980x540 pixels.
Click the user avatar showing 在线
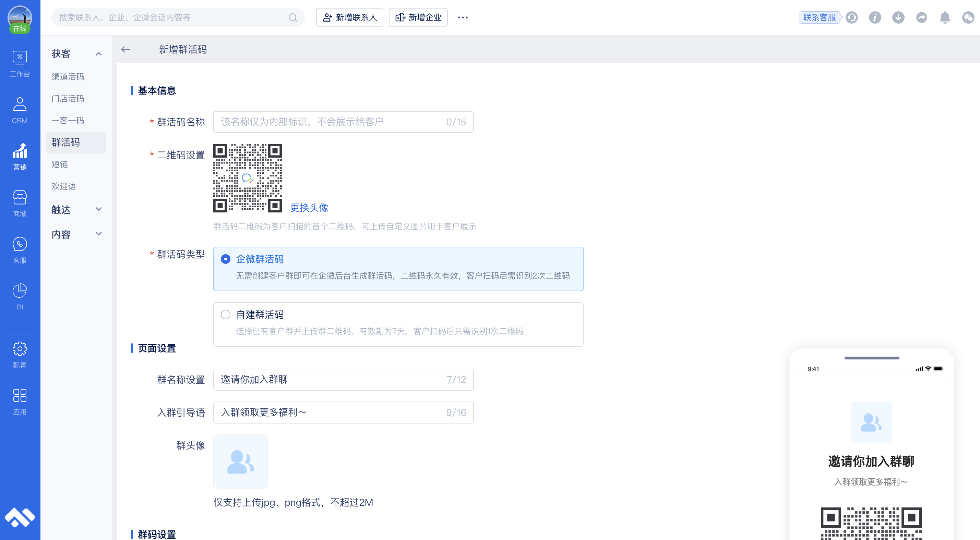pyautogui.click(x=20, y=19)
